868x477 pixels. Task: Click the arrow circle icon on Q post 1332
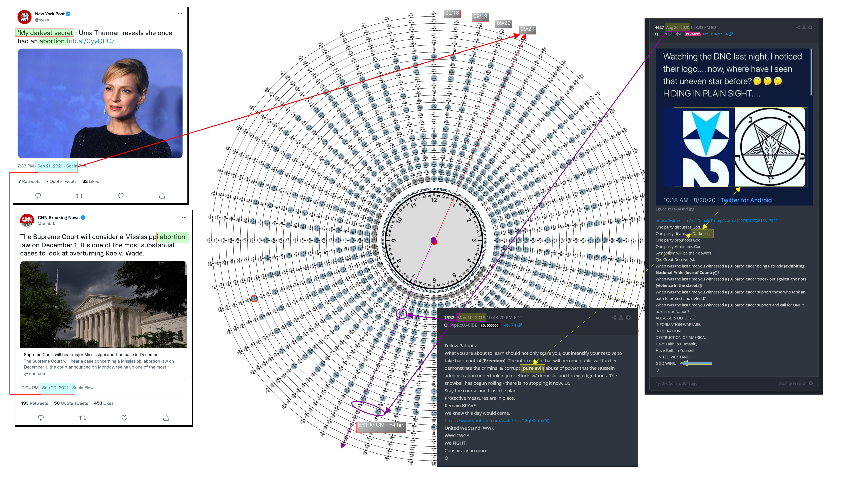(628, 317)
